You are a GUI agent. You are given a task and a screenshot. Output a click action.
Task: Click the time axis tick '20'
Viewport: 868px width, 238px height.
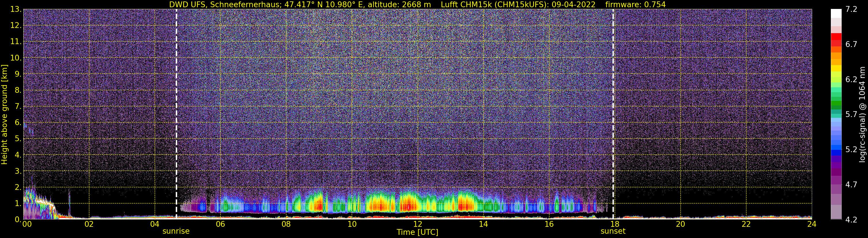680,224
